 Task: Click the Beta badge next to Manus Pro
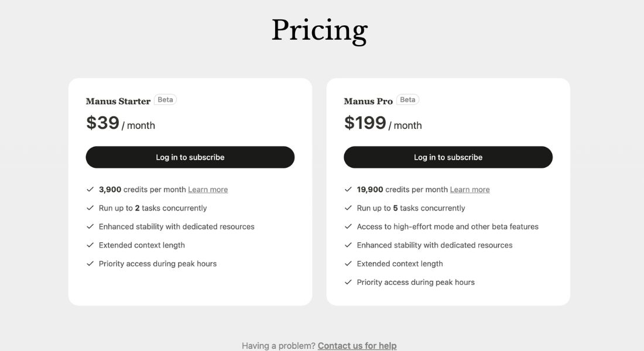tap(407, 100)
